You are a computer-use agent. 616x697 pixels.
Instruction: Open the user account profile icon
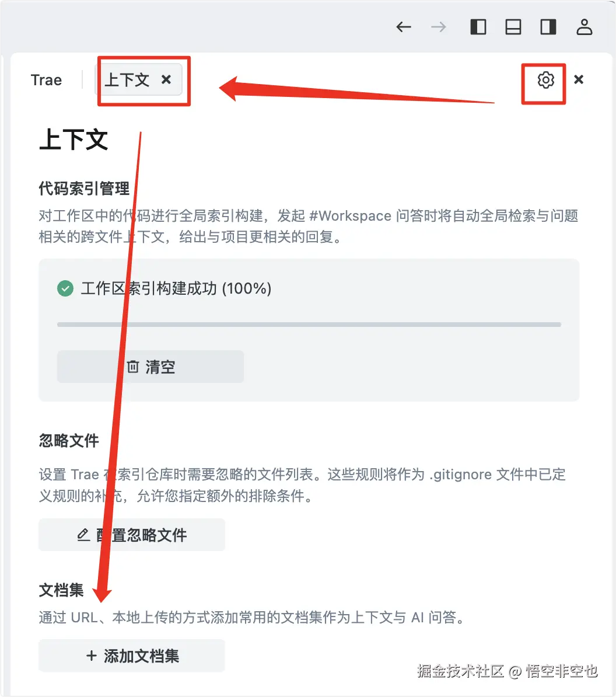tap(584, 27)
